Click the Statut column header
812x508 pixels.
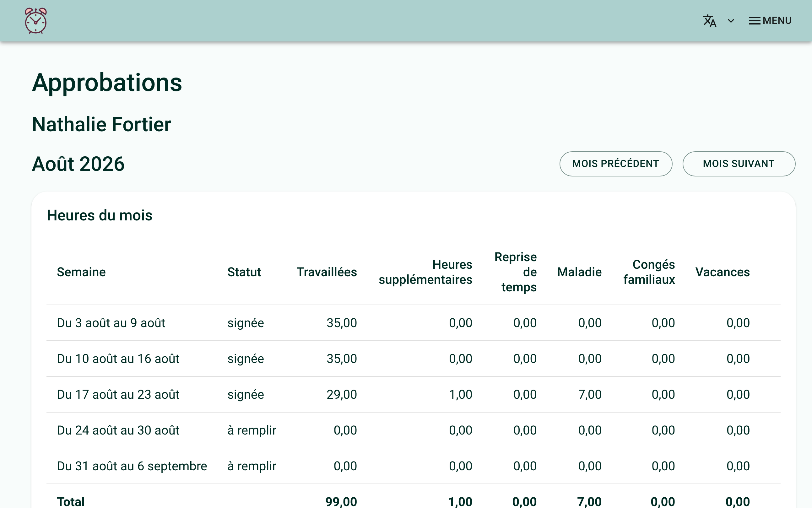tap(244, 272)
